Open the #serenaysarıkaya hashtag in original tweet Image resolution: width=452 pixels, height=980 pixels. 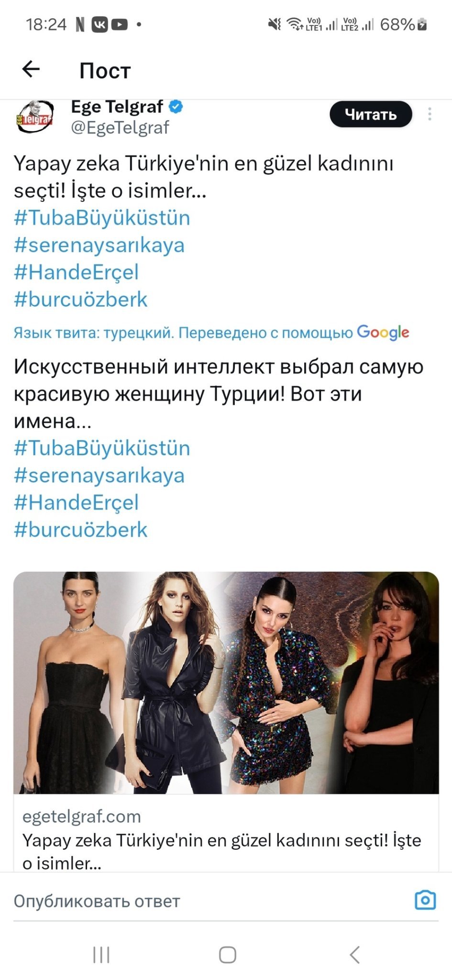click(99, 245)
